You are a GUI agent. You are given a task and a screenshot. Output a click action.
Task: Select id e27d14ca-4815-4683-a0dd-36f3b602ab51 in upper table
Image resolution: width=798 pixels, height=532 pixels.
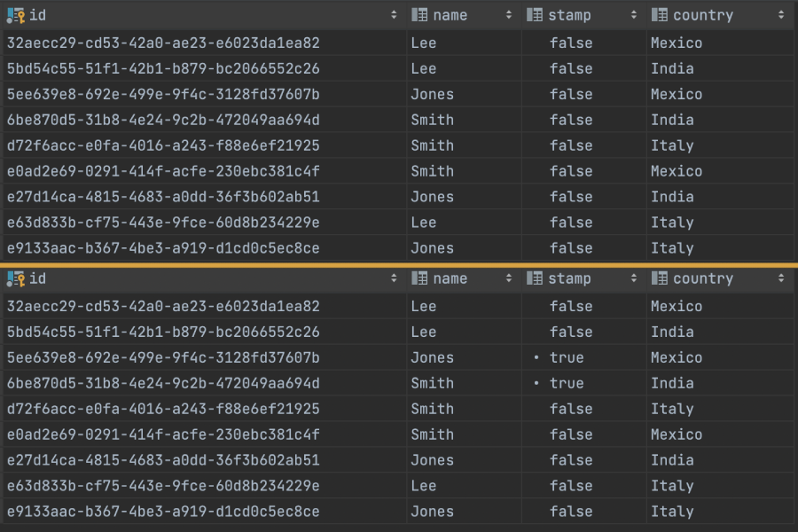pos(163,197)
